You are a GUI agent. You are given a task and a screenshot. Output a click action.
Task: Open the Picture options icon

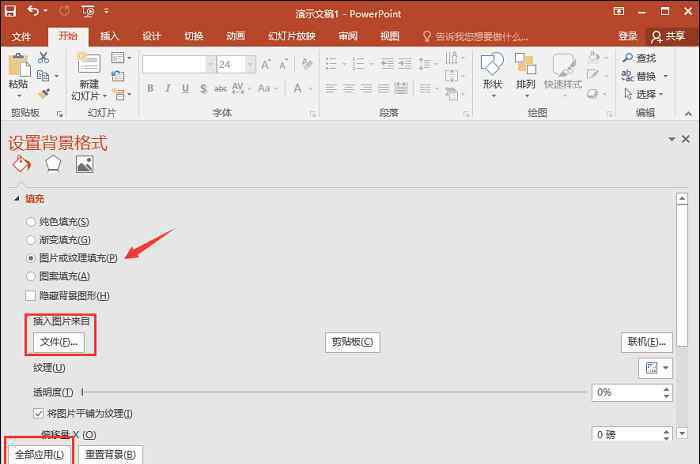coord(84,164)
